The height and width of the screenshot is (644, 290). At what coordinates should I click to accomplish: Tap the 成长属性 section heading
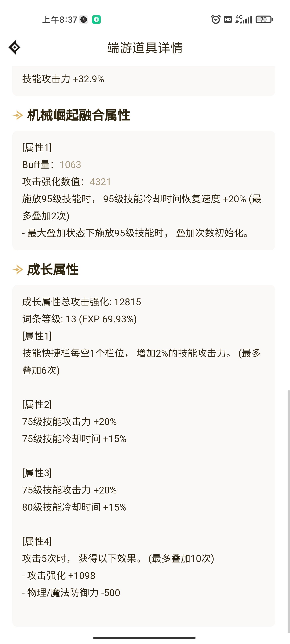[x=53, y=269]
